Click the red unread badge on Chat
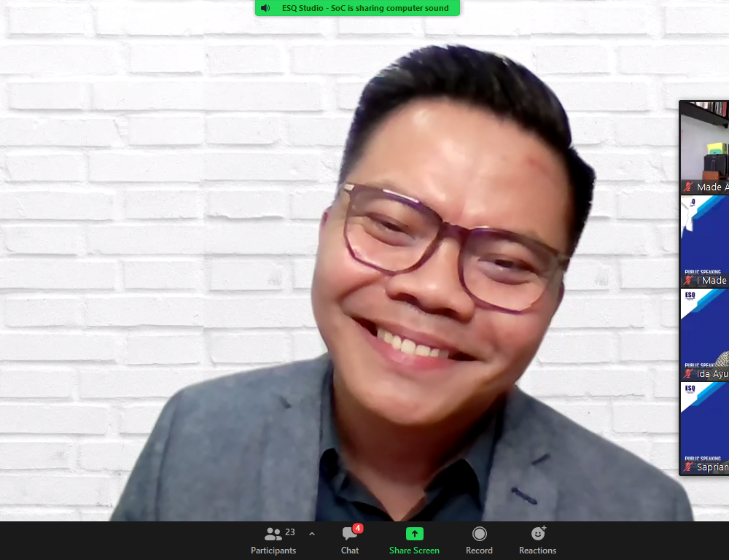The height and width of the screenshot is (560, 729). click(x=358, y=528)
